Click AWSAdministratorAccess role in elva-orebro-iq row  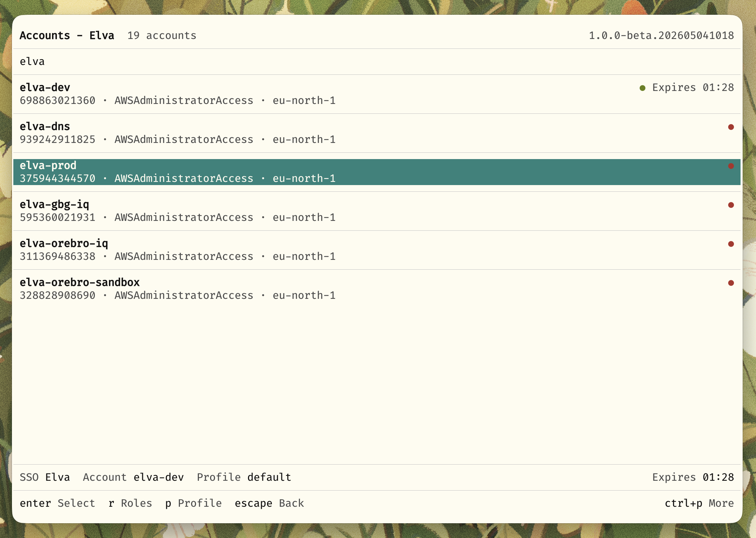[184, 256]
